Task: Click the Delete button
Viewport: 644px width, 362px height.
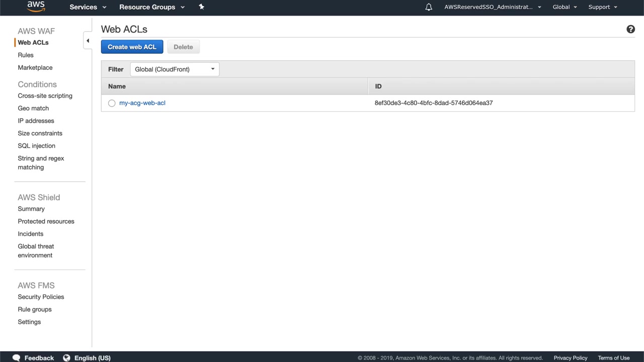Action: [x=183, y=47]
